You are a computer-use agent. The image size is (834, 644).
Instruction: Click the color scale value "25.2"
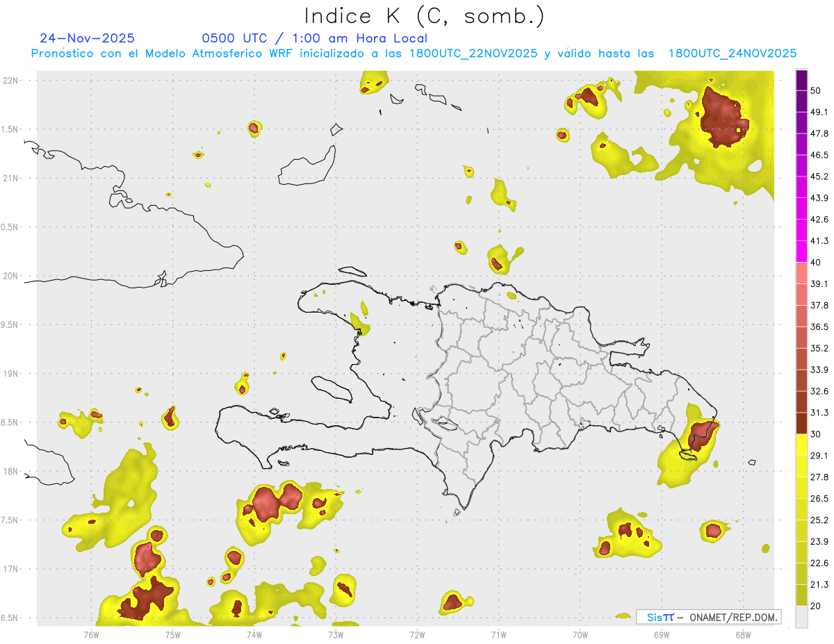point(819,520)
